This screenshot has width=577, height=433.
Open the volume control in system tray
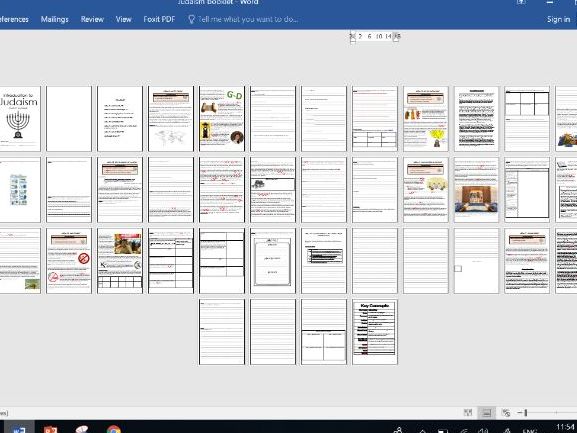coord(483,430)
